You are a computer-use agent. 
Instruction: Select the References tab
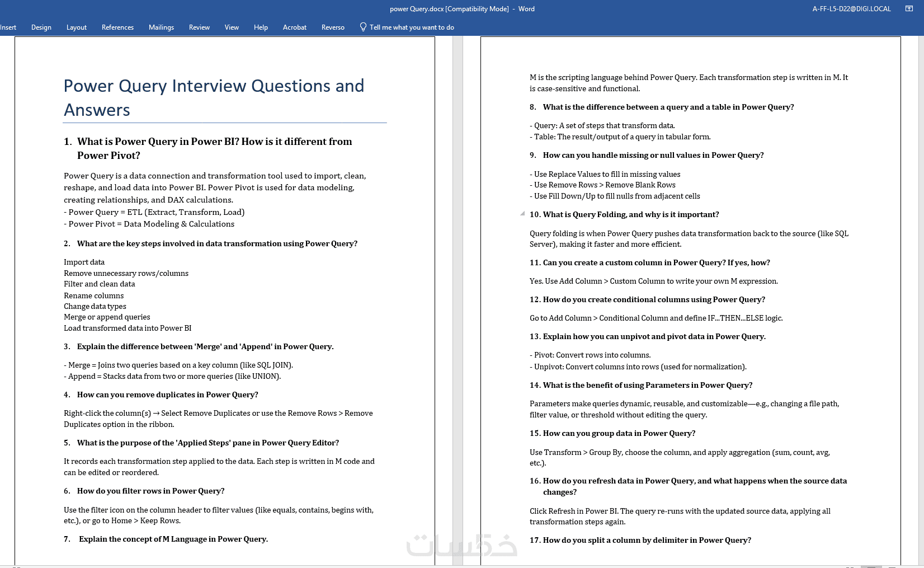117,27
